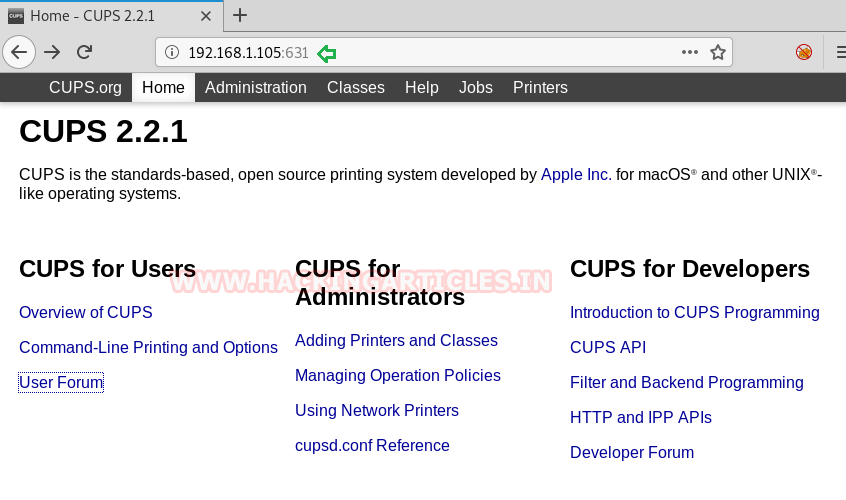Open Introduction to CUPS Programming
846x500 pixels.
tap(695, 312)
